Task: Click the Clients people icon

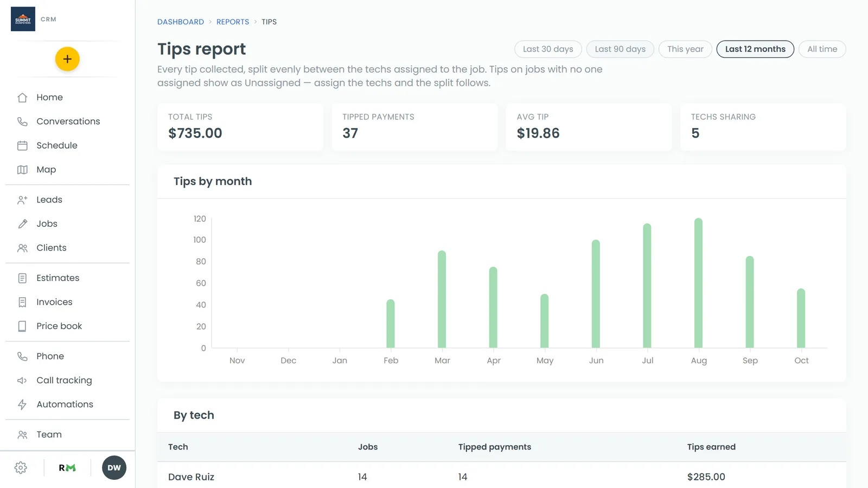Action: point(22,248)
